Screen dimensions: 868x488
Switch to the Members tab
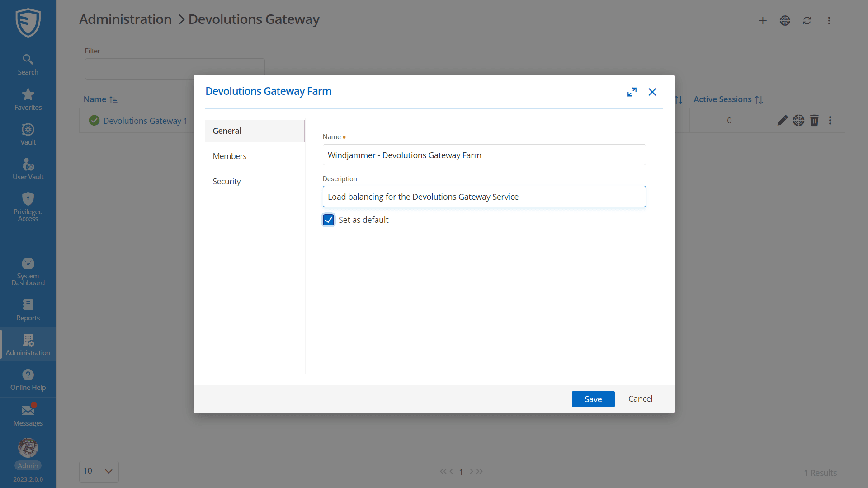click(230, 156)
